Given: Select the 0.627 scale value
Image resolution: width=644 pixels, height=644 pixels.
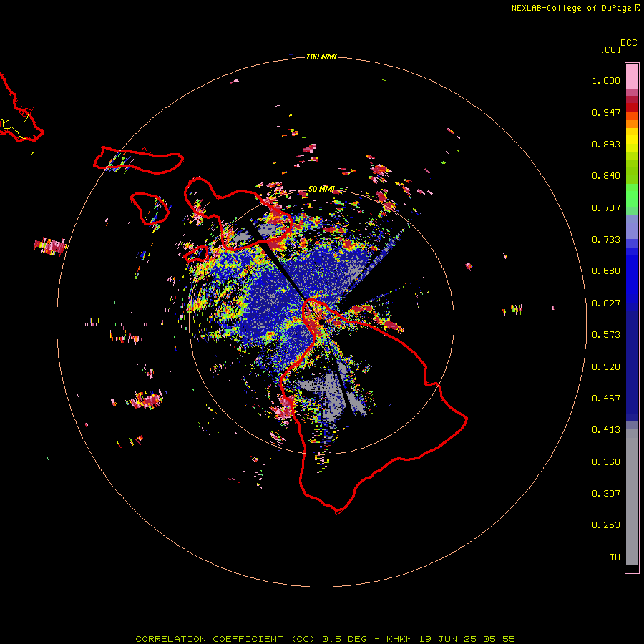Looking at the screenshot, I should point(606,303).
